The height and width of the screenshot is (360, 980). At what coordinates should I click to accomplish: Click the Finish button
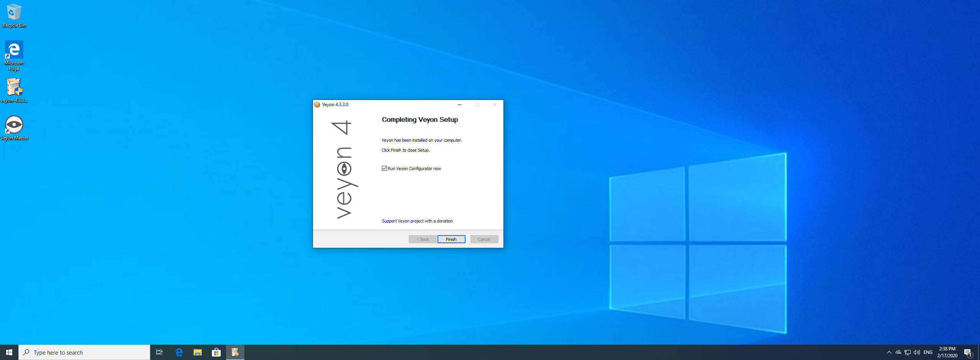click(x=451, y=239)
